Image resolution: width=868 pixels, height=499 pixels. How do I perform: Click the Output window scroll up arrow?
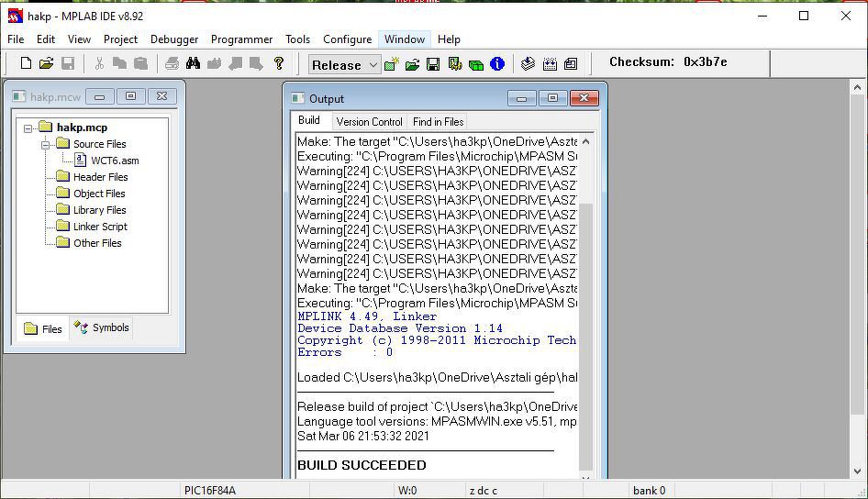click(585, 141)
